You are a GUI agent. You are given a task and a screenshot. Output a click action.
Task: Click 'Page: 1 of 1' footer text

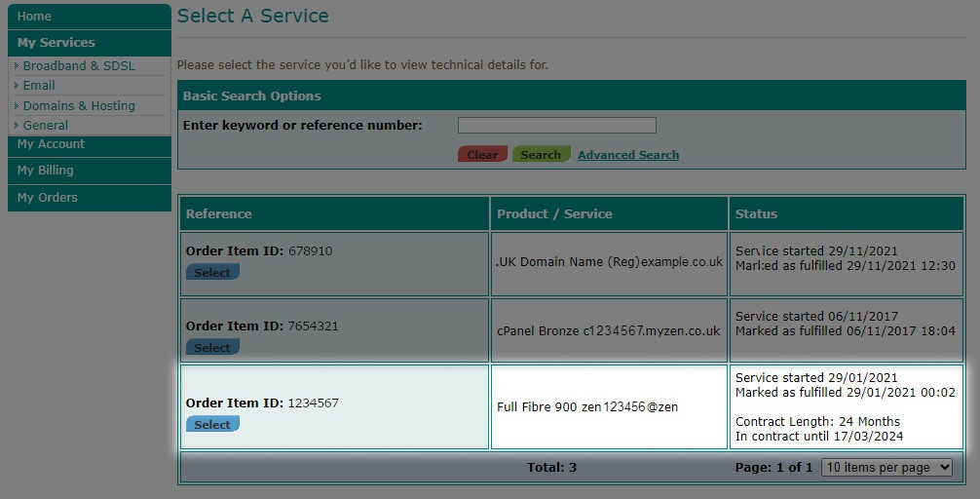[x=773, y=467]
